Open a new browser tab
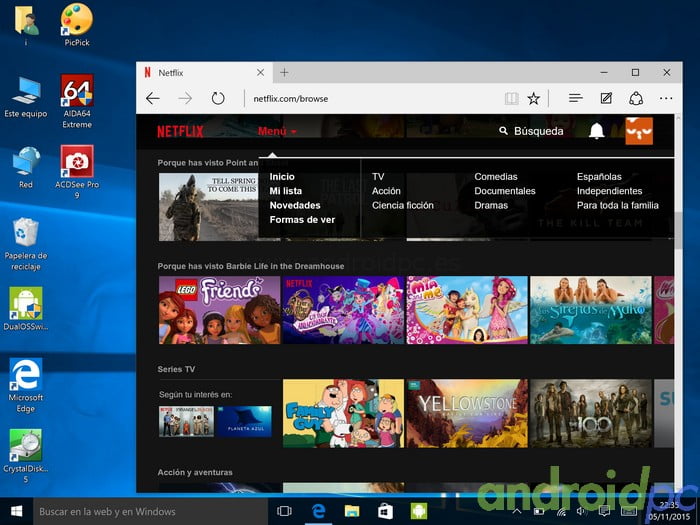 click(284, 72)
